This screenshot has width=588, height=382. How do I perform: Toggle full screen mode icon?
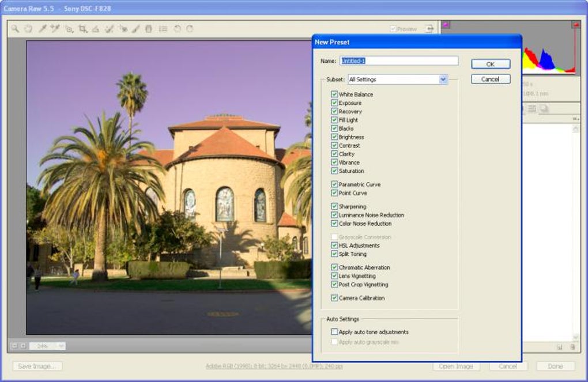(429, 28)
